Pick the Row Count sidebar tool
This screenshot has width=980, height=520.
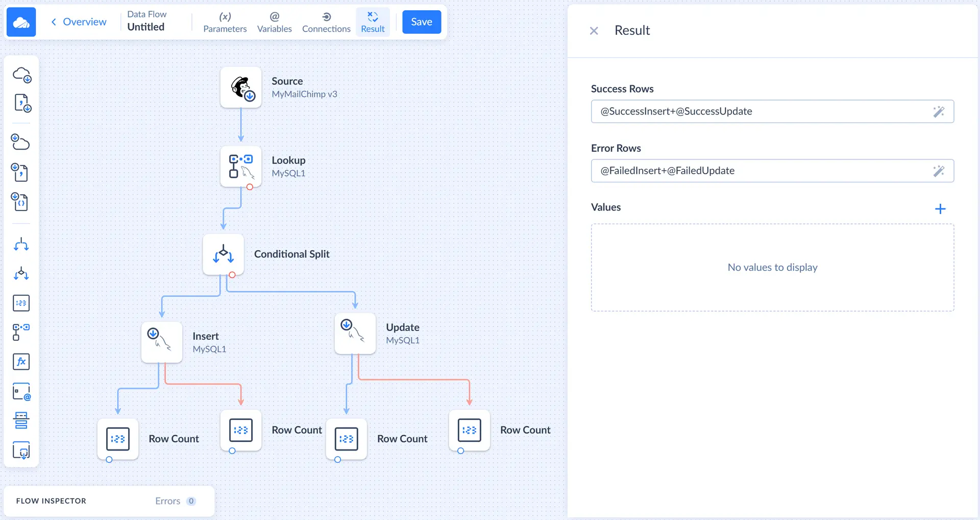(x=21, y=303)
